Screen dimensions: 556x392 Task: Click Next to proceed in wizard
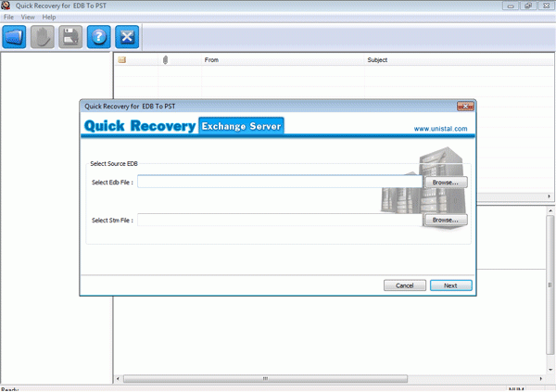[450, 285]
